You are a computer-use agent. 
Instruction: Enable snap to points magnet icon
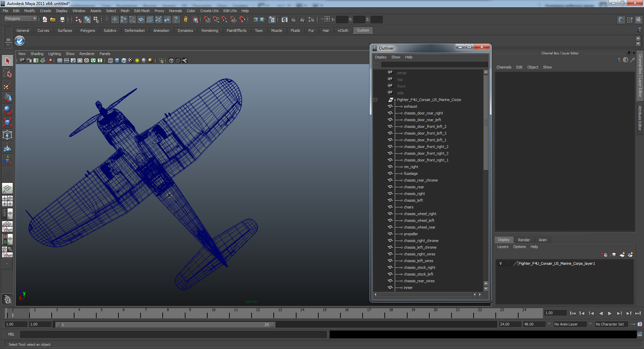coord(224,19)
